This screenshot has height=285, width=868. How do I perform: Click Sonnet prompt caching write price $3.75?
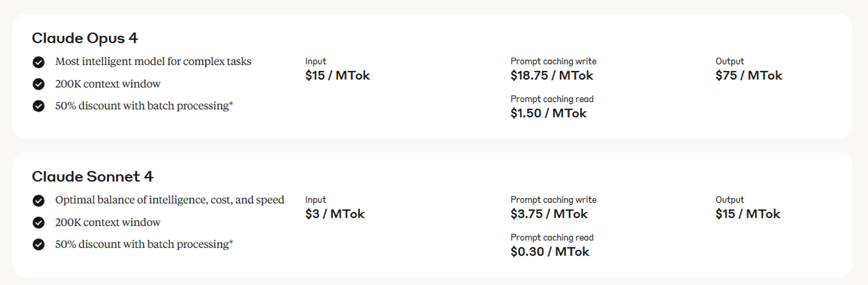(x=549, y=214)
